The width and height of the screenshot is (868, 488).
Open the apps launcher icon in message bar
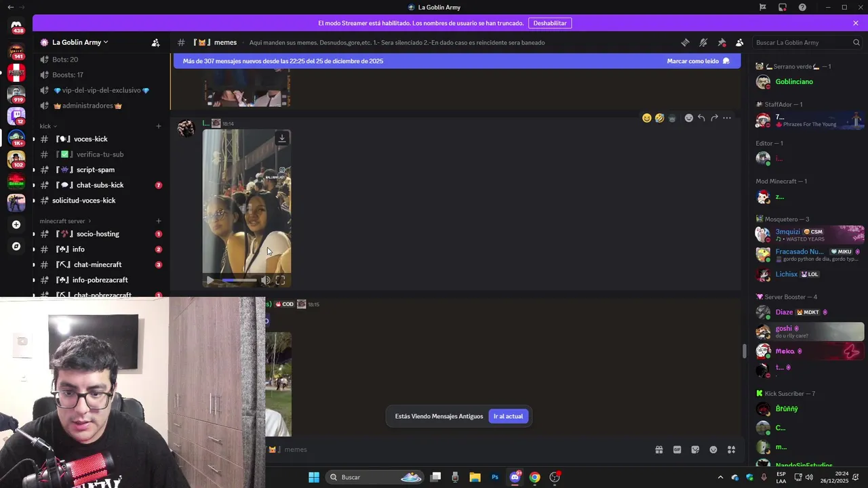pos(731,449)
